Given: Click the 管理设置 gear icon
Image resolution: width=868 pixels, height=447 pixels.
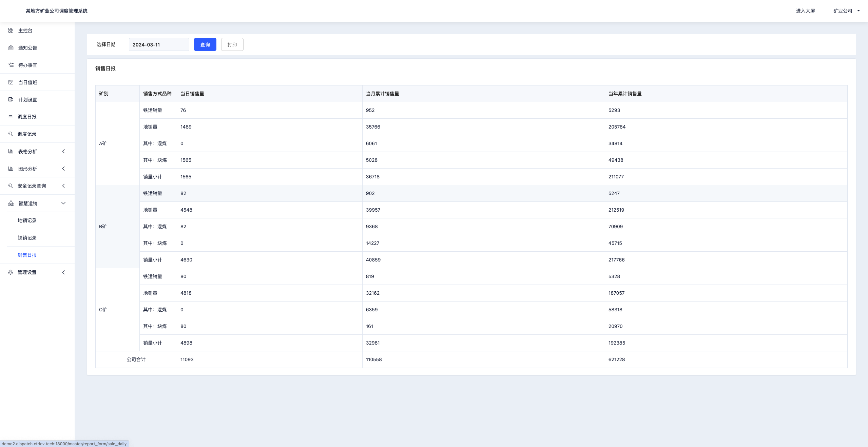Looking at the screenshot, I should (x=11, y=272).
